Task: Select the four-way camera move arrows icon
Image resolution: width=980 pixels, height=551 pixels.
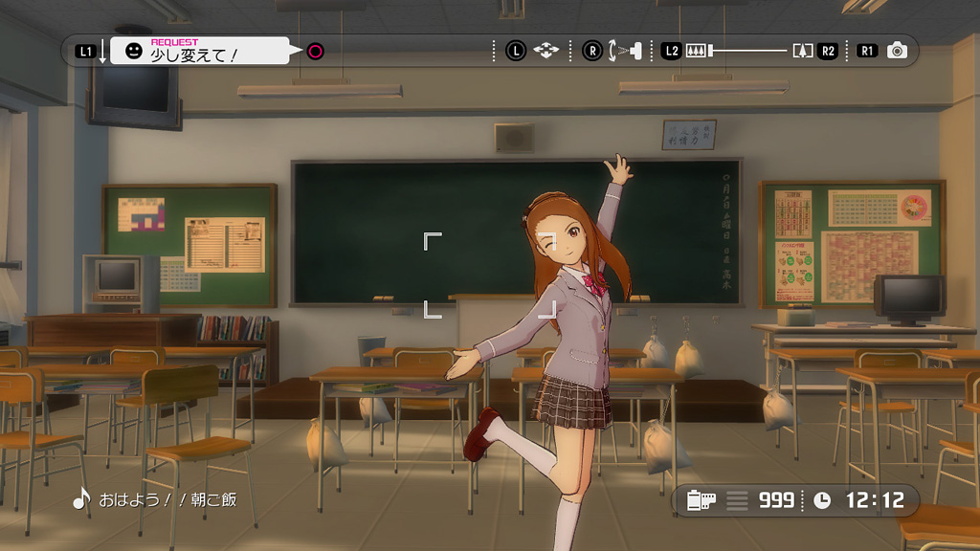Action: pyautogui.click(x=546, y=51)
